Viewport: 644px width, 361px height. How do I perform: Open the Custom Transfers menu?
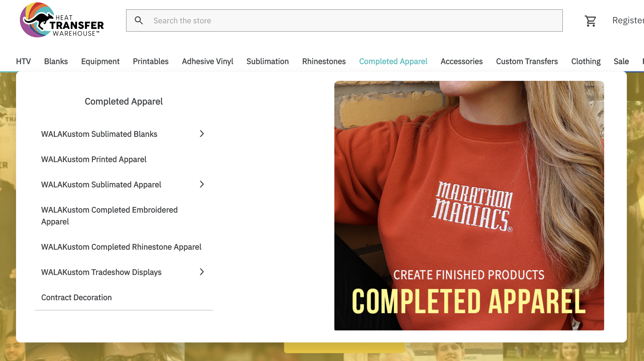pyautogui.click(x=527, y=61)
